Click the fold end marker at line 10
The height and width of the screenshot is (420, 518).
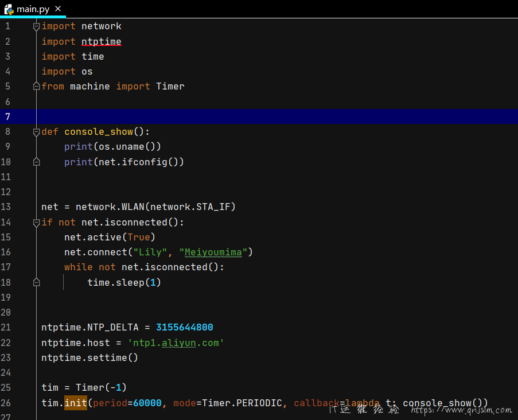pos(36,162)
